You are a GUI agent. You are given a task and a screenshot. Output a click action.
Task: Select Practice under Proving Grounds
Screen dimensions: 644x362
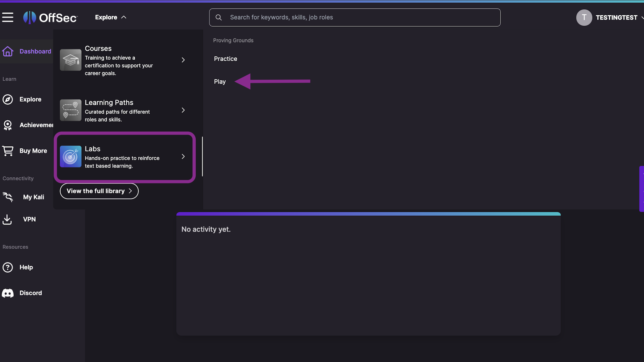coord(225,59)
